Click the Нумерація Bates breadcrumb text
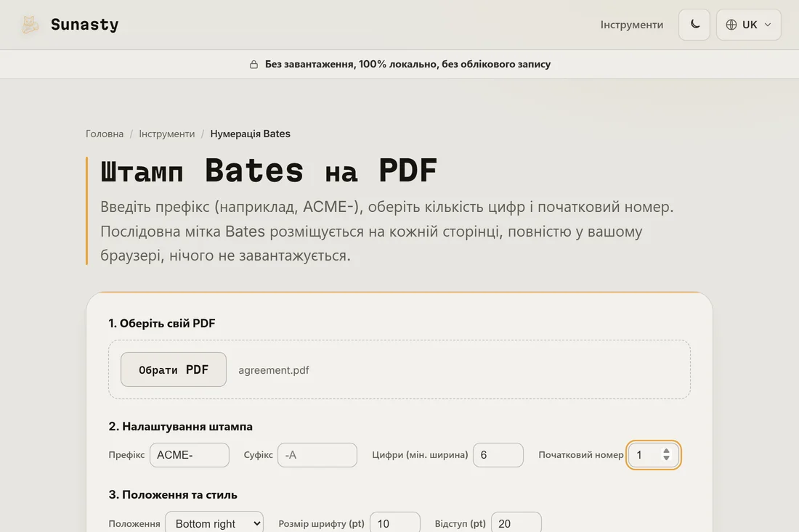The height and width of the screenshot is (532, 799). click(250, 134)
